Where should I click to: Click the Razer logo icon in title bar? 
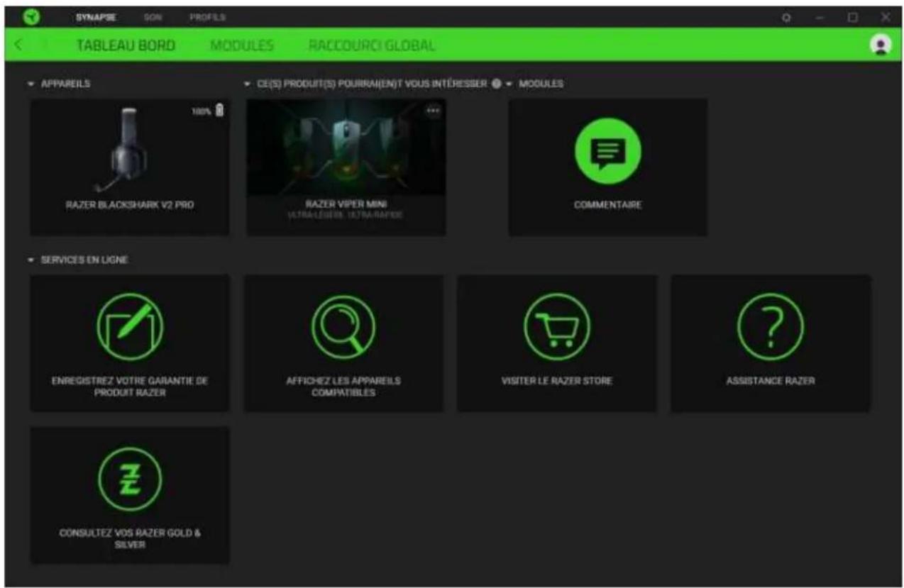[32, 16]
